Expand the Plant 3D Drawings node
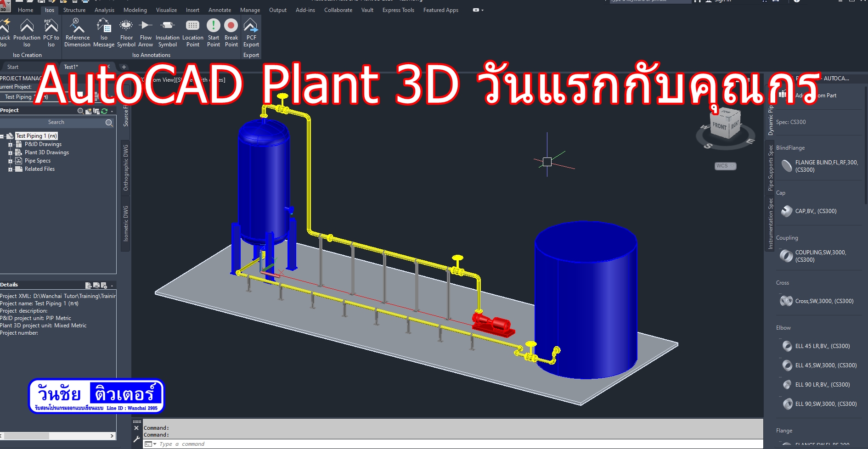Viewport: 868px width, 449px height. pos(10,152)
